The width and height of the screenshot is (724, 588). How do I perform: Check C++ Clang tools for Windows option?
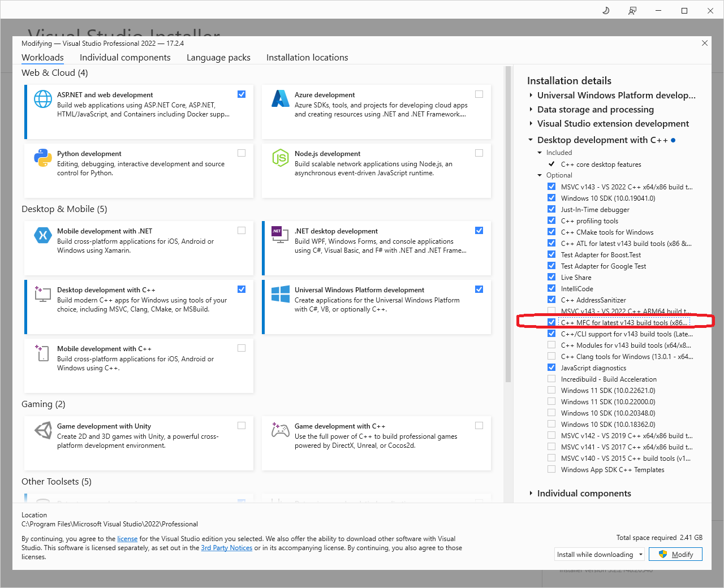click(x=551, y=356)
